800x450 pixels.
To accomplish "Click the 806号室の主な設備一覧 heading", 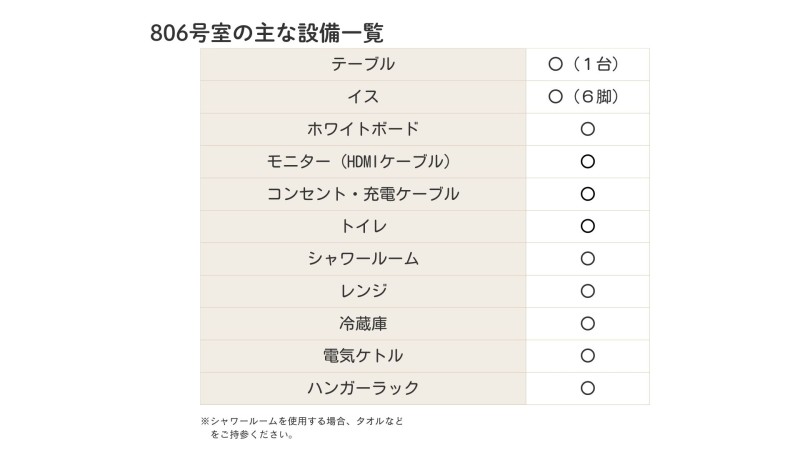I will [267, 32].
